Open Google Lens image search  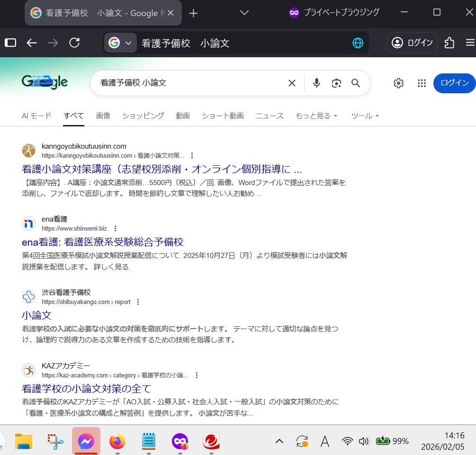pos(336,83)
